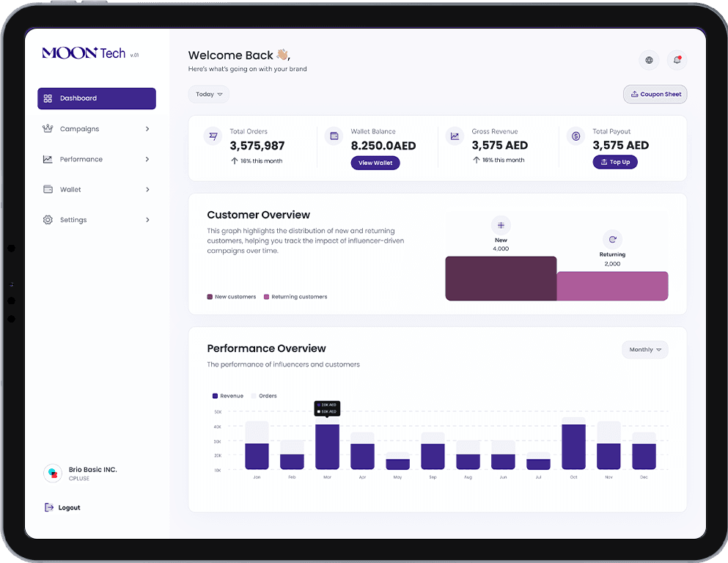Open notifications from the bell icon
Image resolution: width=728 pixels, height=563 pixels.
pos(676,59)
